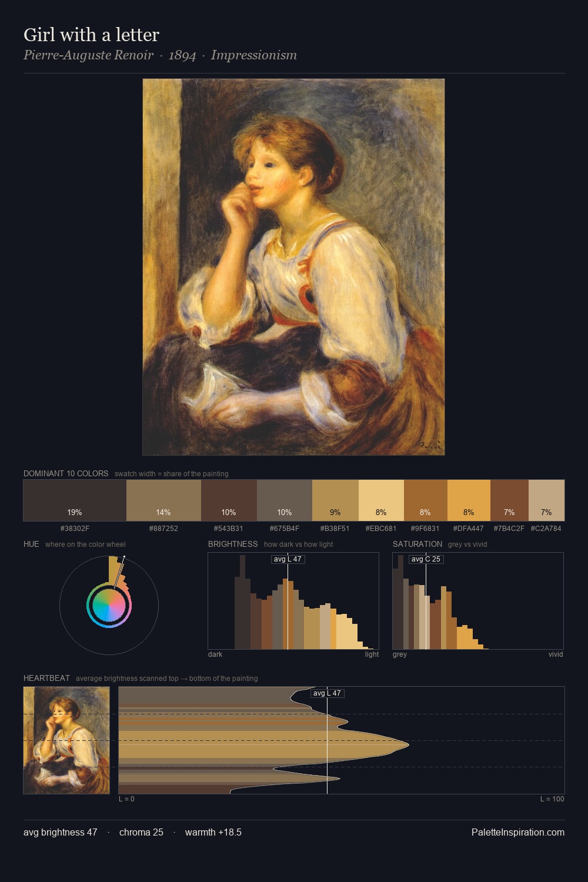Click the #B38F51 ochre swatch

point(335,500)
